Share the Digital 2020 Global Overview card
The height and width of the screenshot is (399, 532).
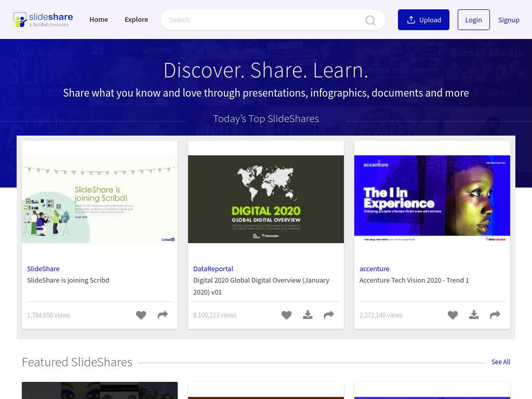point(329,315)
